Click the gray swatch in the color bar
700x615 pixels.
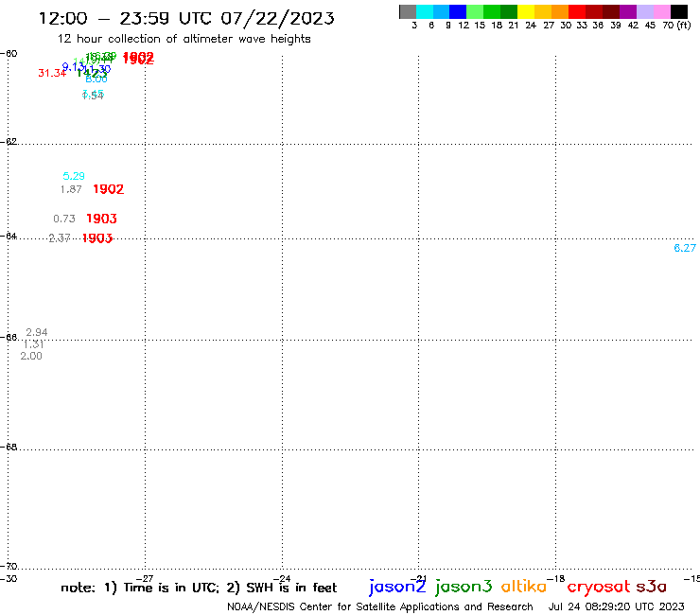point(408,11)
